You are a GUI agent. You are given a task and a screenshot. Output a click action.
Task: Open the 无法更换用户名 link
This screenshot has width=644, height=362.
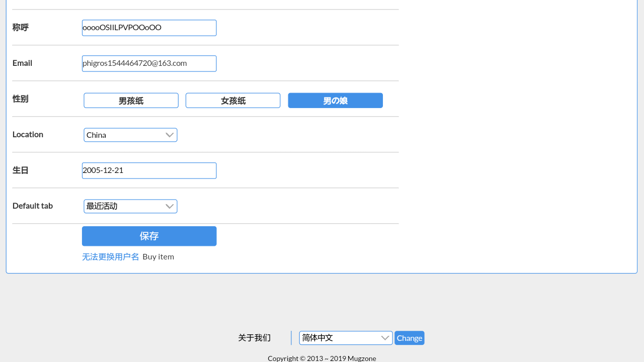[x=111, y=256]
